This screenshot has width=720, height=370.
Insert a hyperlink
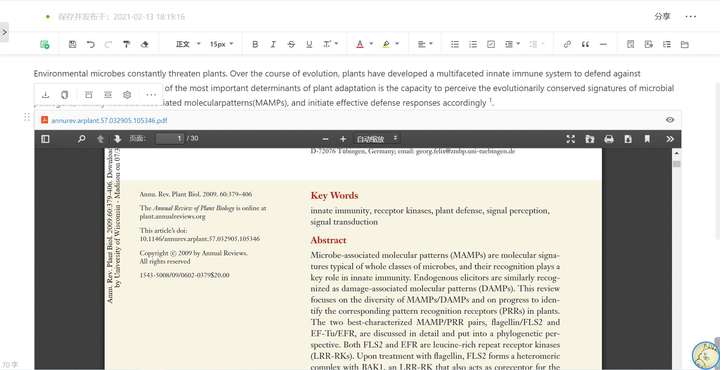[567, 45]
